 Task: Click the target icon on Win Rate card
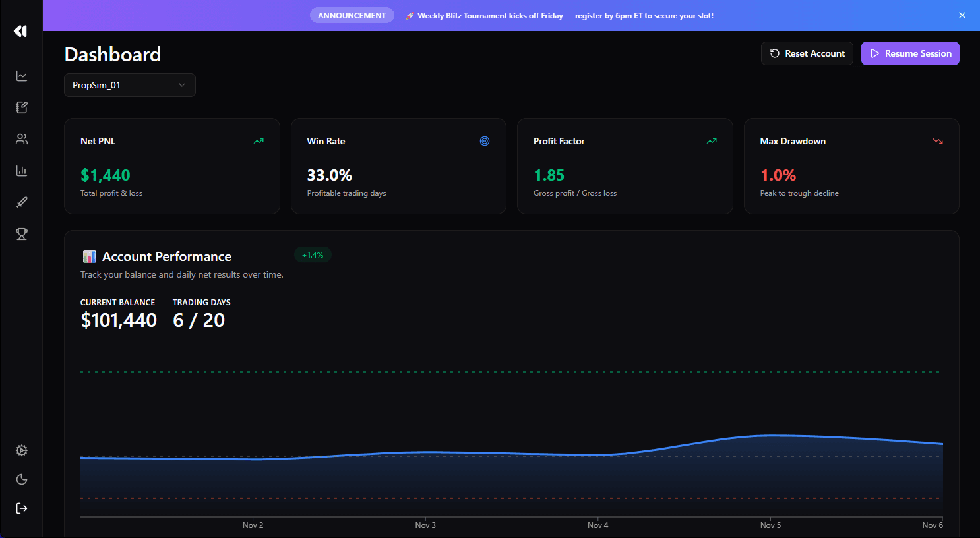485,140
